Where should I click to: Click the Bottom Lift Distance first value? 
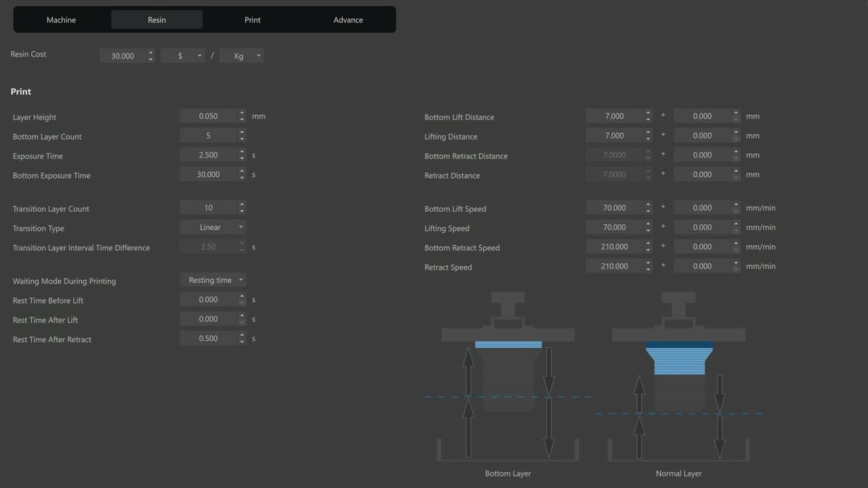click(x=615, y=116)
